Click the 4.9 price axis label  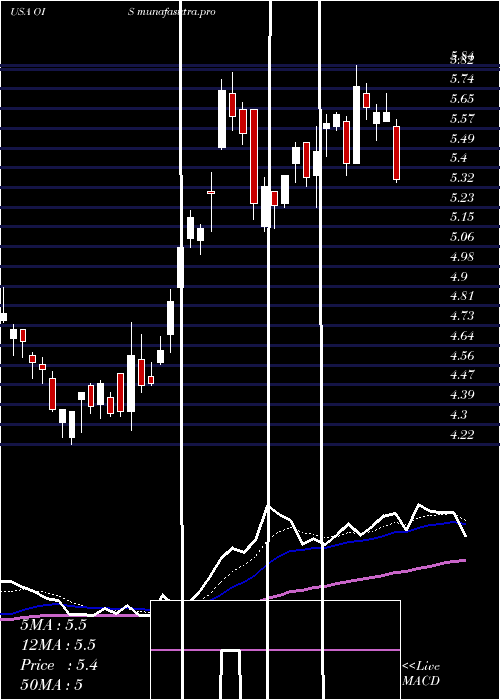coord(458,276)
